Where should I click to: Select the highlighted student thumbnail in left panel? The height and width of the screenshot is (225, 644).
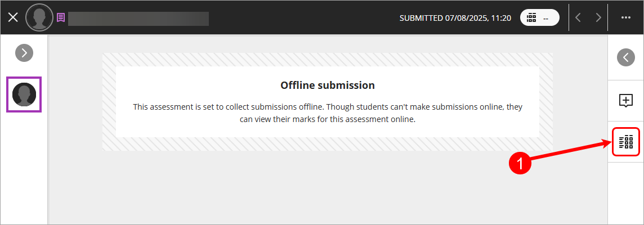tap(24, 94)
